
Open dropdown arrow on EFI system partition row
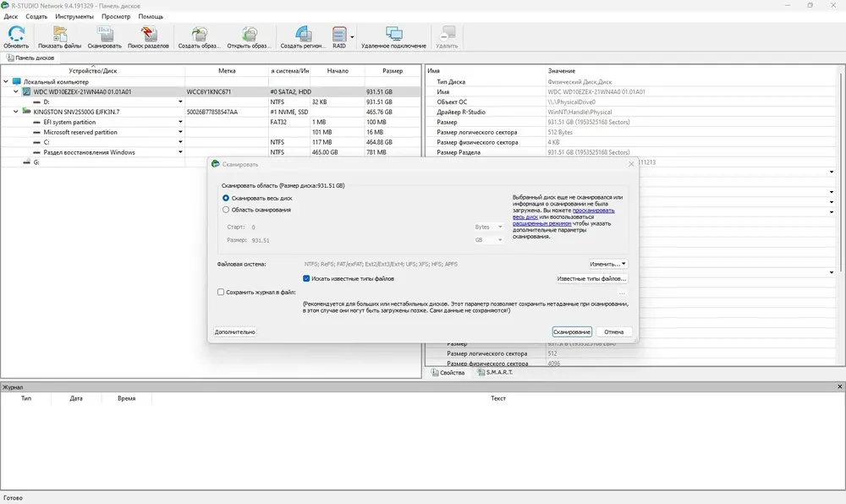click(180, 122)
